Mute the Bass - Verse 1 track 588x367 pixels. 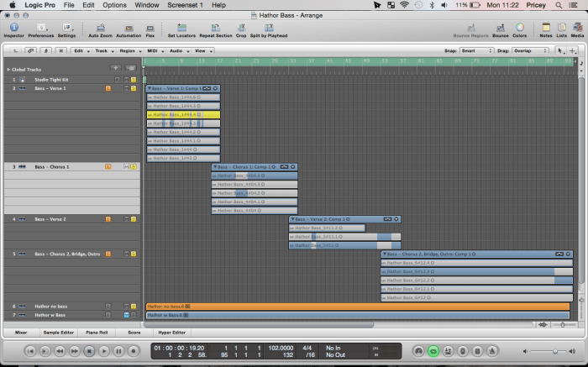[x=126, y=88]
